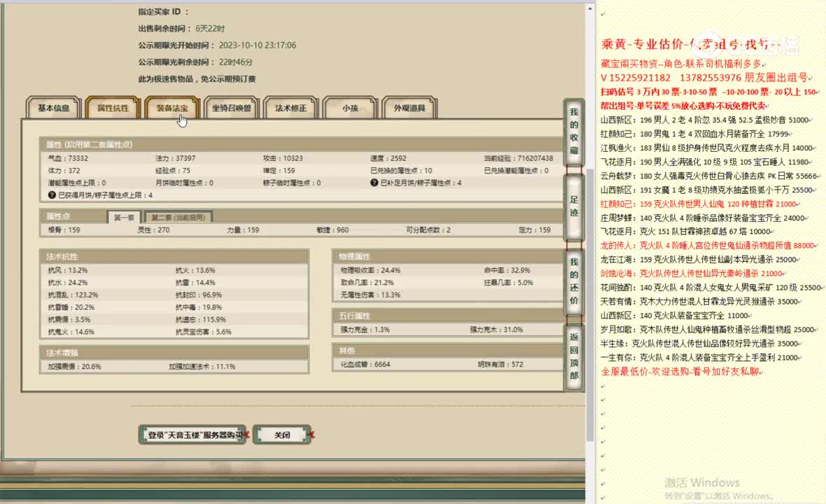Click 抗封印：96.9% resistance value

[199, 295]
